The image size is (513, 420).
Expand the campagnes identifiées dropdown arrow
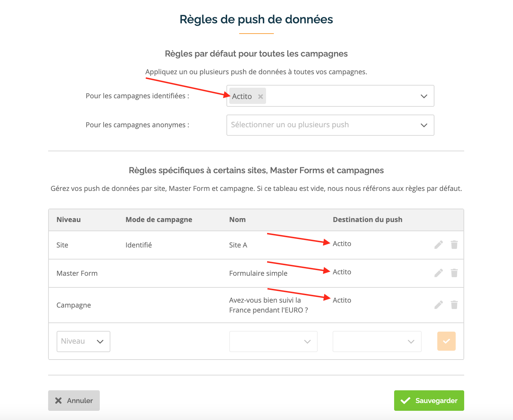coord(424,96)
